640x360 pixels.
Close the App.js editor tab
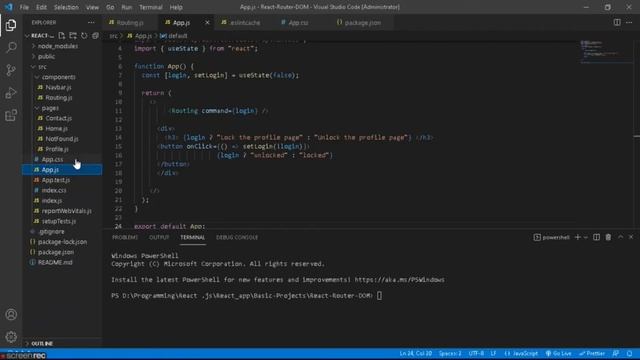click(207, 23)
